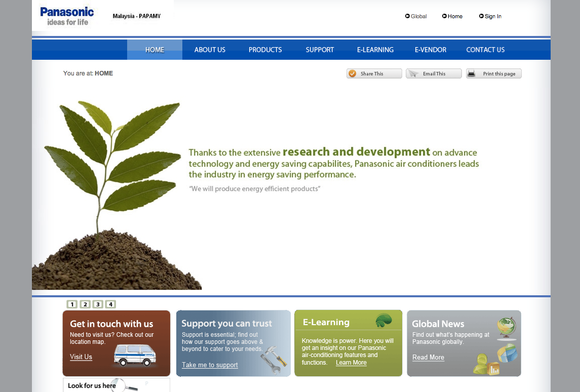This screenshot has width=580, height=392.
Task: Click the paper plane Email This icon
Action: point(414,74)
